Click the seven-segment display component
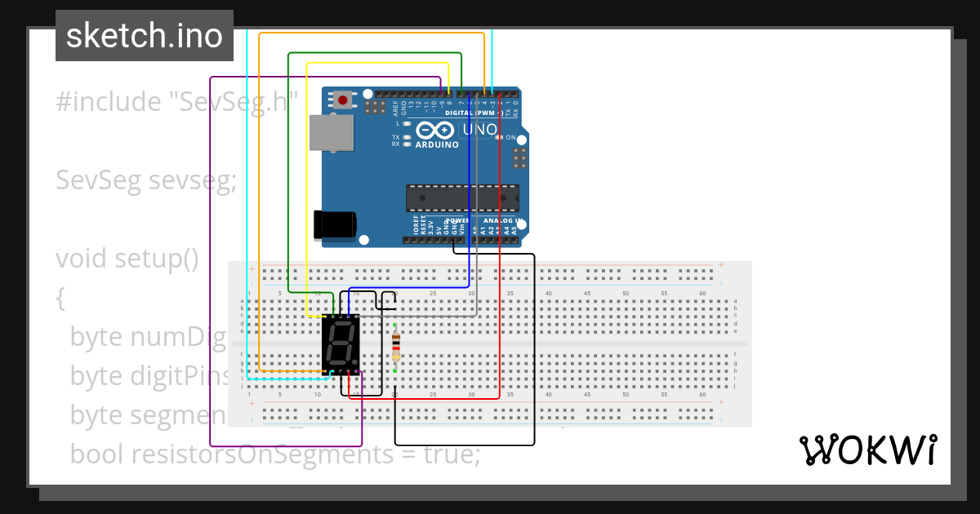 [341, 343]
